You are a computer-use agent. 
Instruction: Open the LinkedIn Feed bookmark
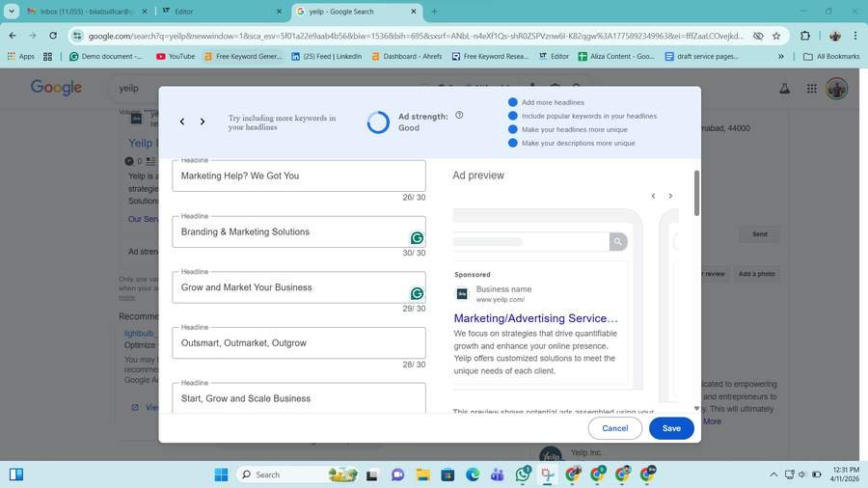(326, 57)
